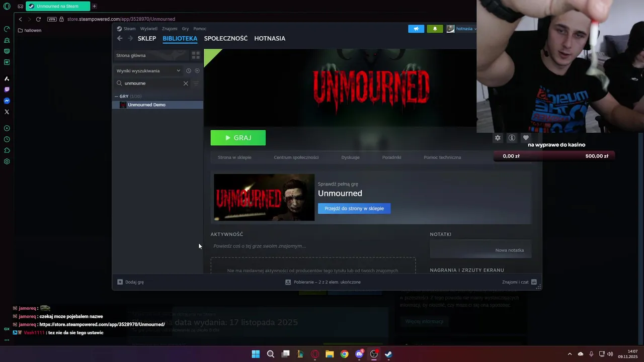Open Twitch in Opera sidebar
The height and width of the screenshot is (362, 644).
(7, 89)
